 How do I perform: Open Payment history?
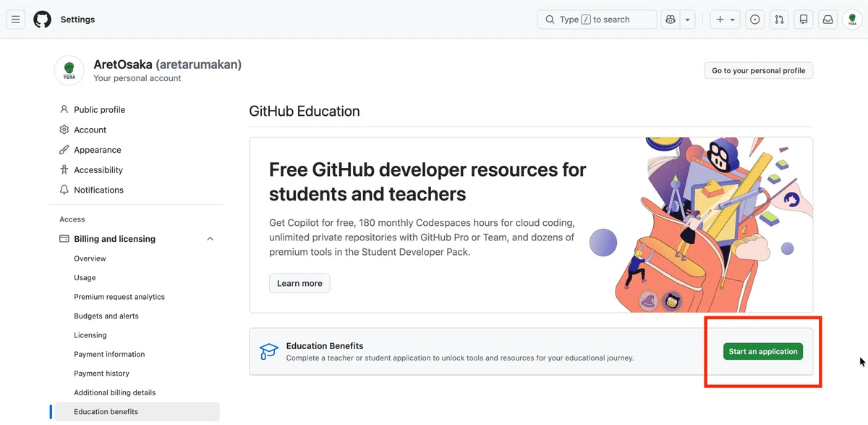(x=101, y=374)
